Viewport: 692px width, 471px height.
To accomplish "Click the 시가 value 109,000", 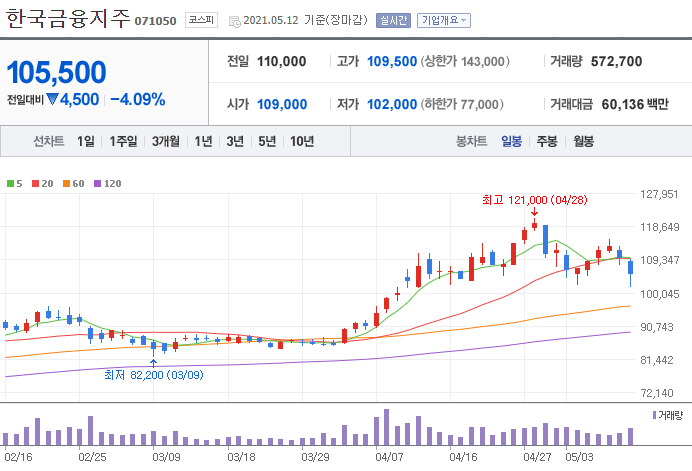I will coord(282,105).
